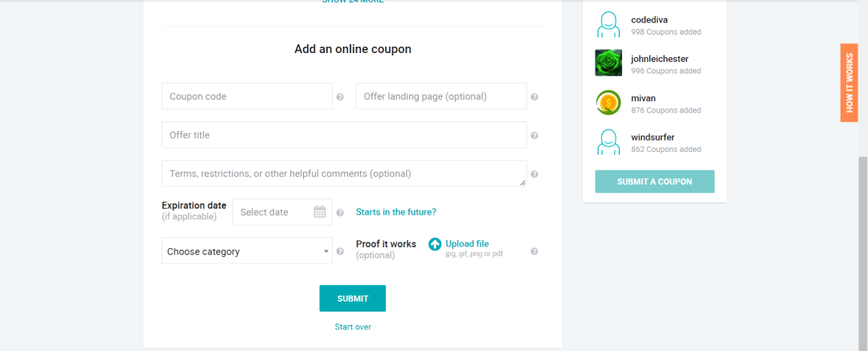Screen dimensions: 868x351
Task: Click help icon next to Terms comments box
Action: tap(534, 173)
